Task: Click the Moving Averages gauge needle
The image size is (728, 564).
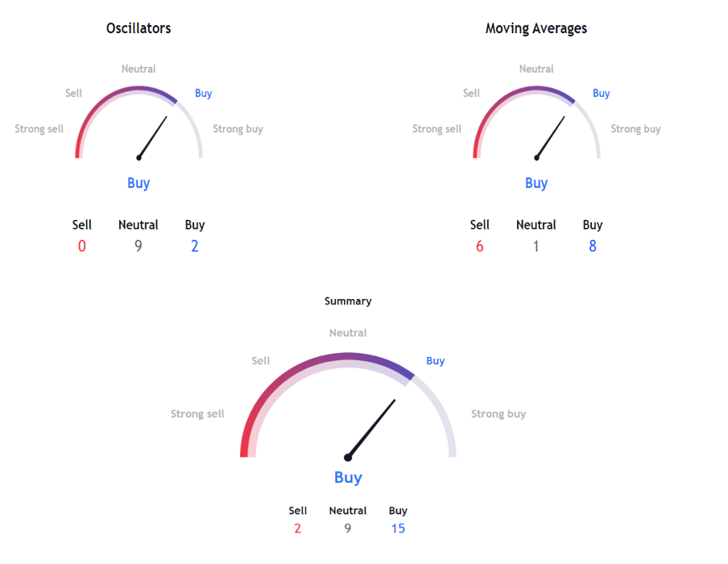Action: pyautogui.click(x=550, y=138)
